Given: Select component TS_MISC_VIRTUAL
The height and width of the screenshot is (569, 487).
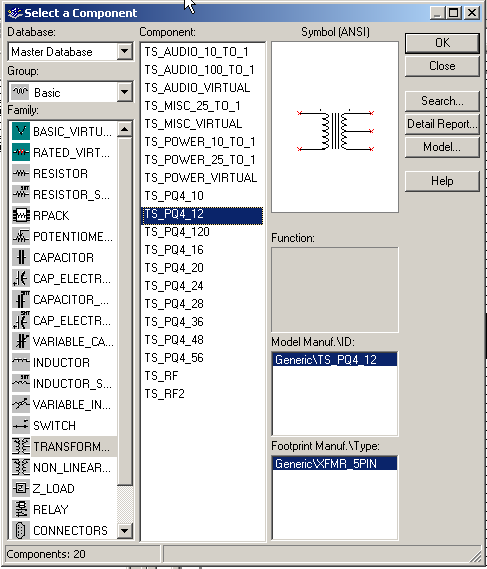Looking at the screenshot, I should tap(193, 124).
